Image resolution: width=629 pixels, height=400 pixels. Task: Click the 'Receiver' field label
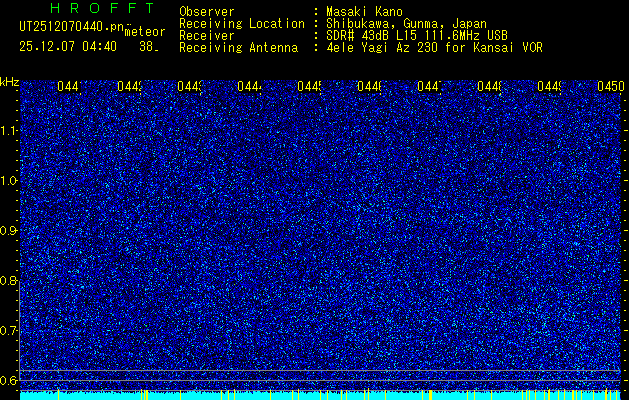click(207, 36)
